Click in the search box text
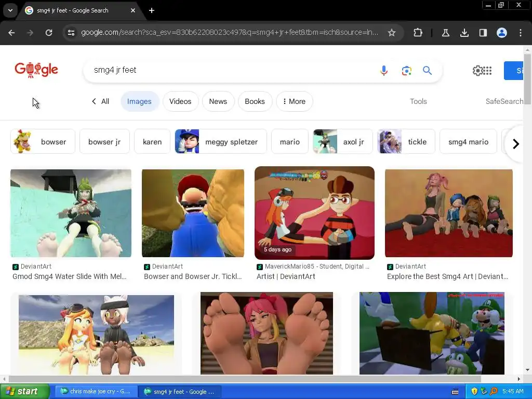The height and width of the screenshot is (399, 532). click(115, 70)
